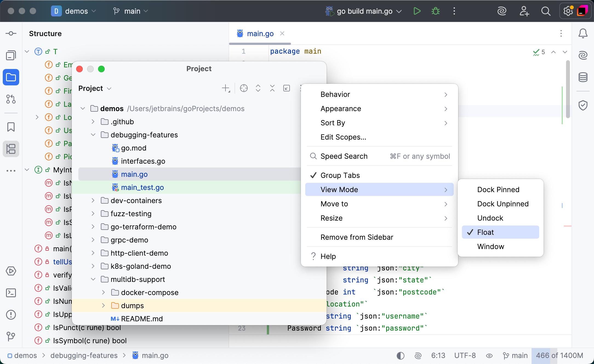Viewport: 594px width, 364px height.
Task: Collapse all with the X arrows icon
Action: [x=272, y=88]
